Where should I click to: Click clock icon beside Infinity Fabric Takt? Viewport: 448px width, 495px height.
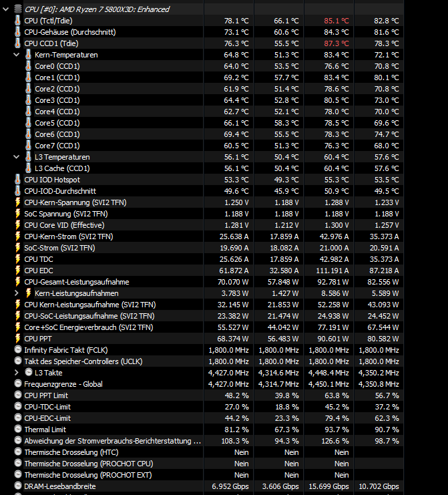coord(18,349)
